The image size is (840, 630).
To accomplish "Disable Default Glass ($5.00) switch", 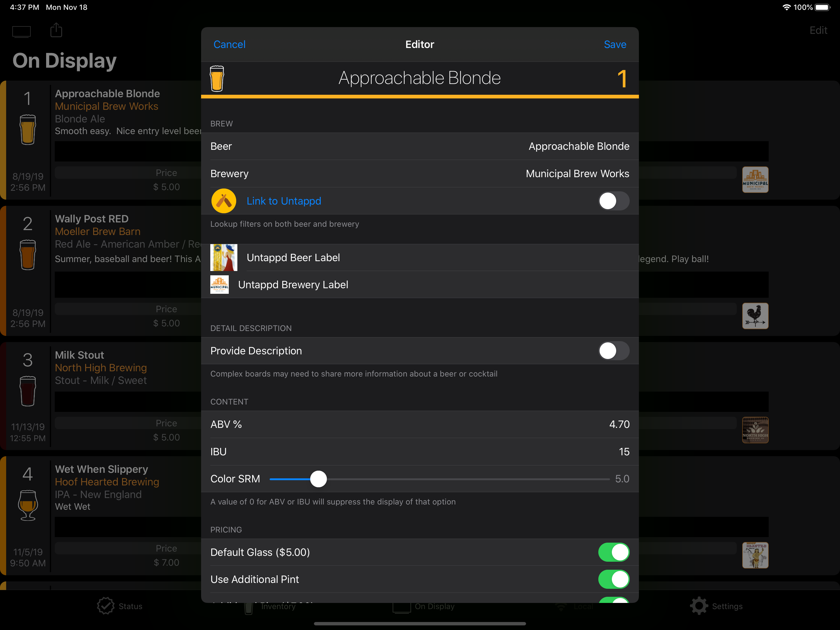I will coord(614,552).
